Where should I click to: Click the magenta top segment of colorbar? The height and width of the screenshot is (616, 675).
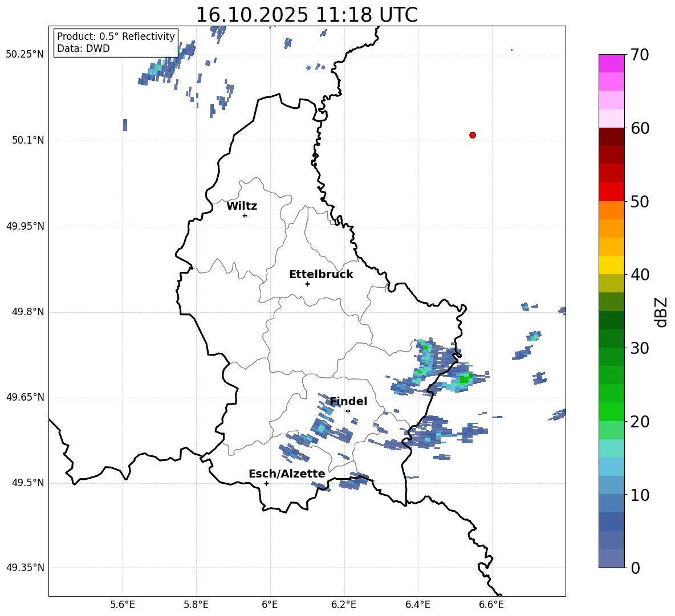(x=612, y=63)
